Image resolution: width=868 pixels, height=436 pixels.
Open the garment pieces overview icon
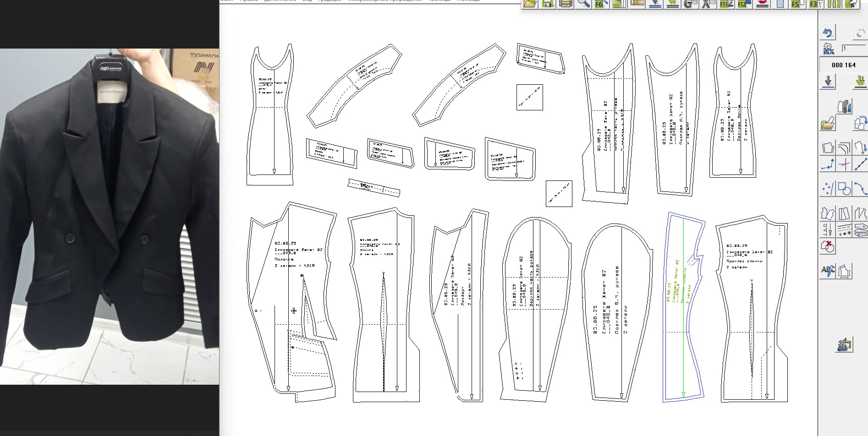[x=844, y=107]
